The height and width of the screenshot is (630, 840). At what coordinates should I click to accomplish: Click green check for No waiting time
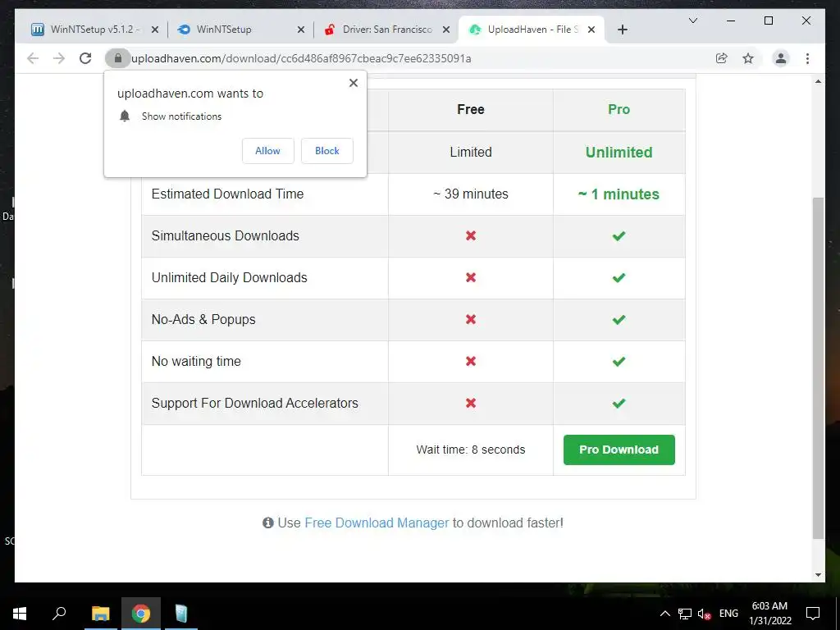point(619,361)
